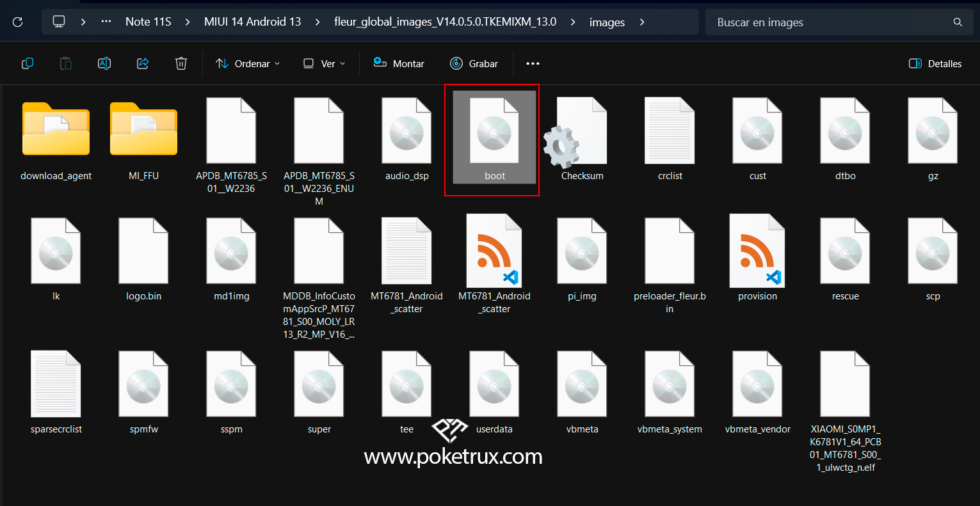Select the cust image file
The height and width of the screenshot is (506, 980).
[x=757, y=141]
